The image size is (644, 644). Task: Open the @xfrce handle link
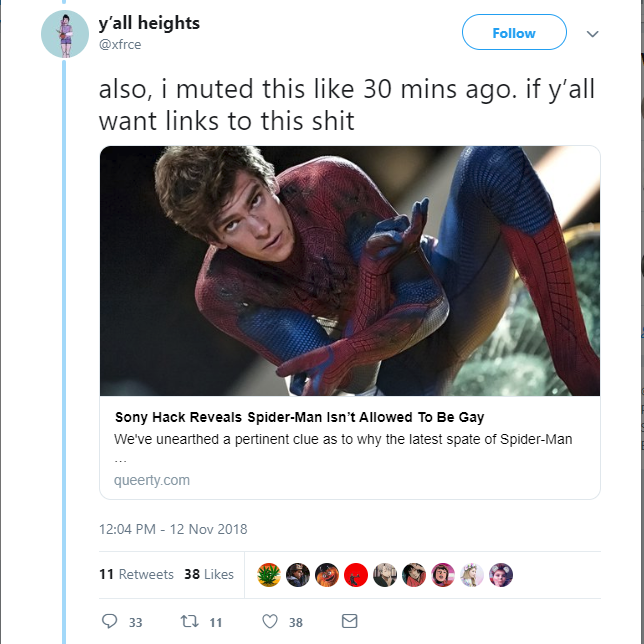tap(120, 44)
